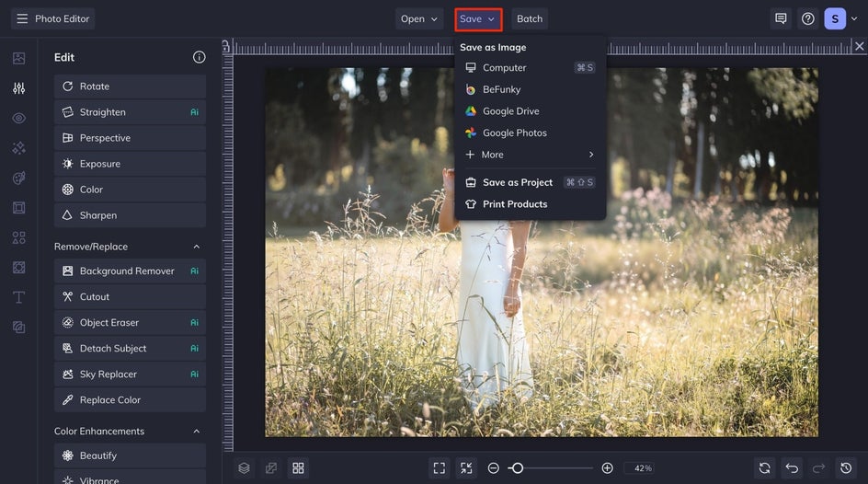Open the Graphics shapes sidebar icon
Image resolution: width=868 pixels, height=484 pixels.
(18, 237)
